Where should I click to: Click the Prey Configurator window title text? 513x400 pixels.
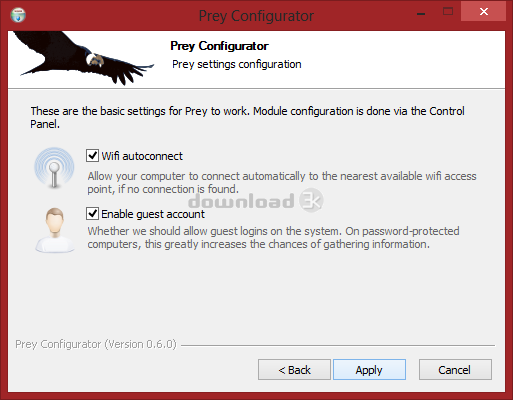[256, 16]
